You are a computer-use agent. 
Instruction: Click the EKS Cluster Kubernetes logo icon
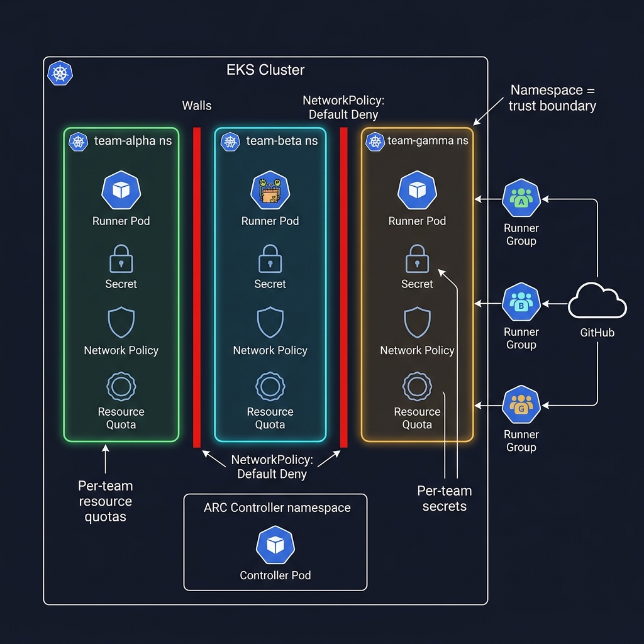click(60, 74)
